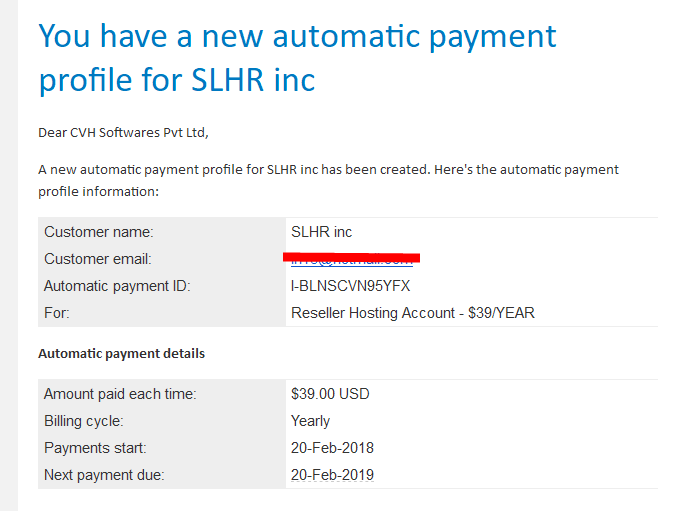Image resolution: width=675 pixels, height=511 pixels.
Task: Click the Automatic payment ID label
Action: pyautogui.click(x=117, y=286)
